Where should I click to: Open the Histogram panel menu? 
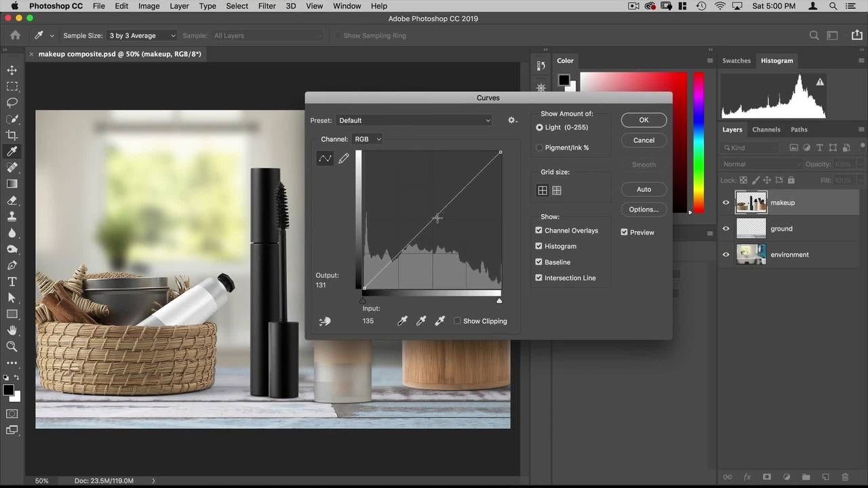(861, 60)
